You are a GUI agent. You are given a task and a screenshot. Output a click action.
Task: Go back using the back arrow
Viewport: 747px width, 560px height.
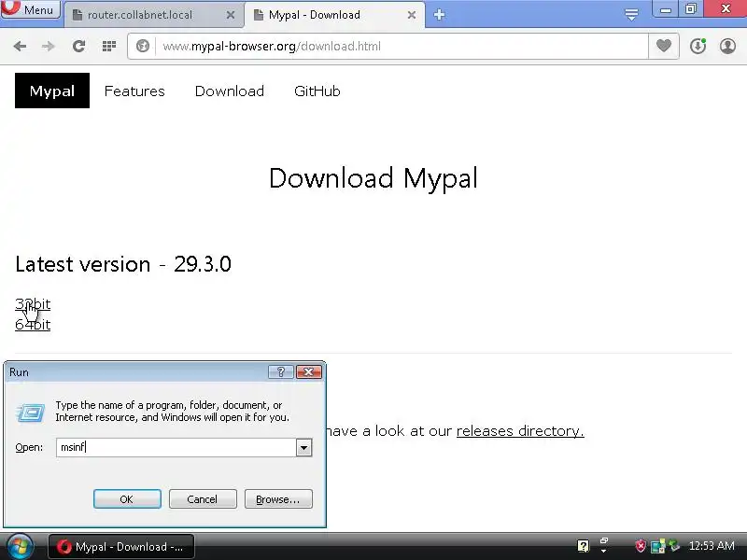pos(20,46)
